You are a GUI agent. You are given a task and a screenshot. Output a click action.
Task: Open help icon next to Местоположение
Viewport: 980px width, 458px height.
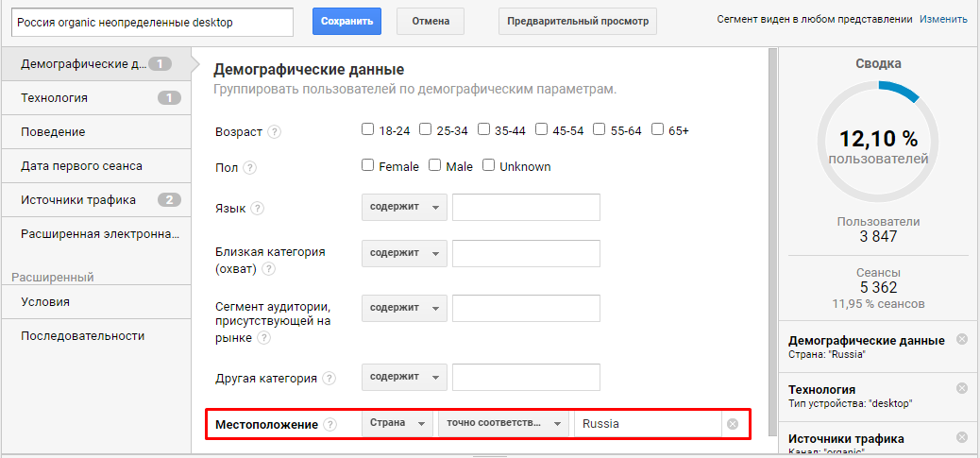[x=330, y=424]
